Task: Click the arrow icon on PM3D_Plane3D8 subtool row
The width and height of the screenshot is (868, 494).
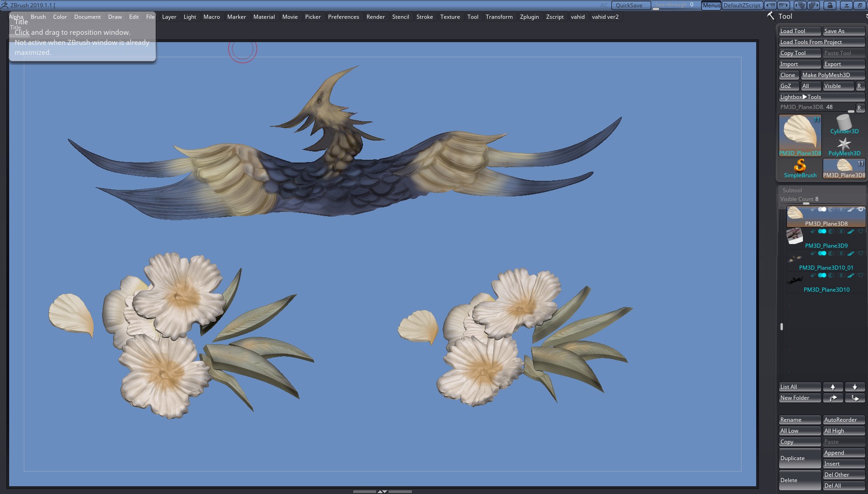Action: tap(813, 210)
